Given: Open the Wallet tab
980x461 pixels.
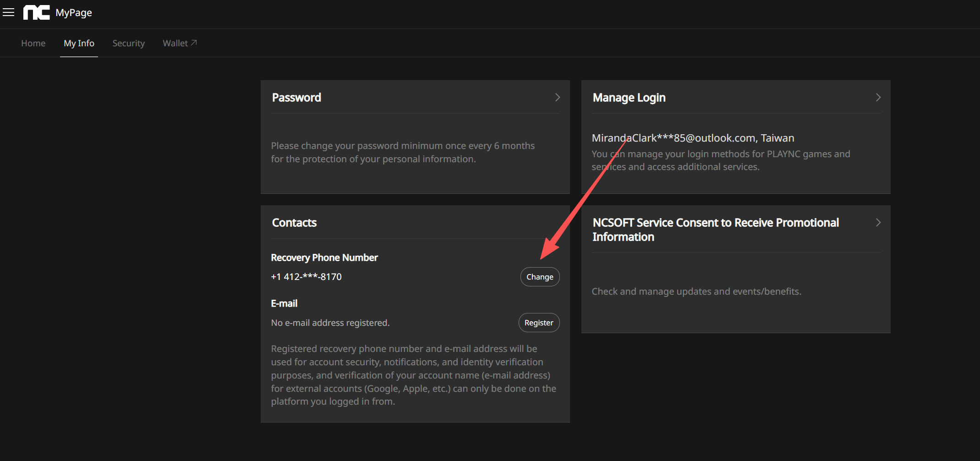Looking at the screenshot, I should [175, 43].
